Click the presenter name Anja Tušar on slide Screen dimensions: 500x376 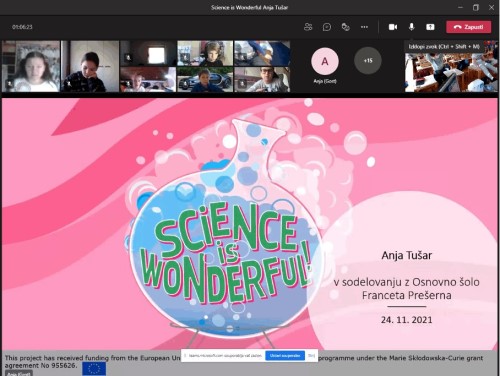point(407,255)
